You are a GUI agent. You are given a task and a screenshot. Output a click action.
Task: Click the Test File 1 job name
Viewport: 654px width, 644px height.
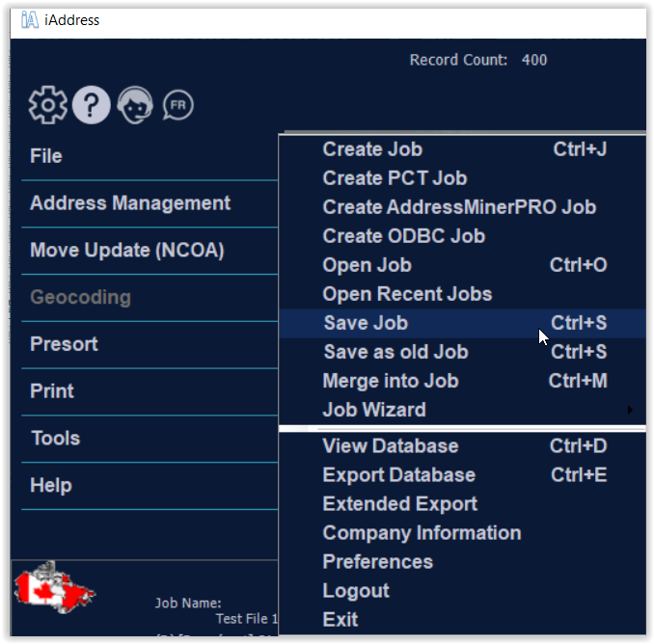(247, 619)
